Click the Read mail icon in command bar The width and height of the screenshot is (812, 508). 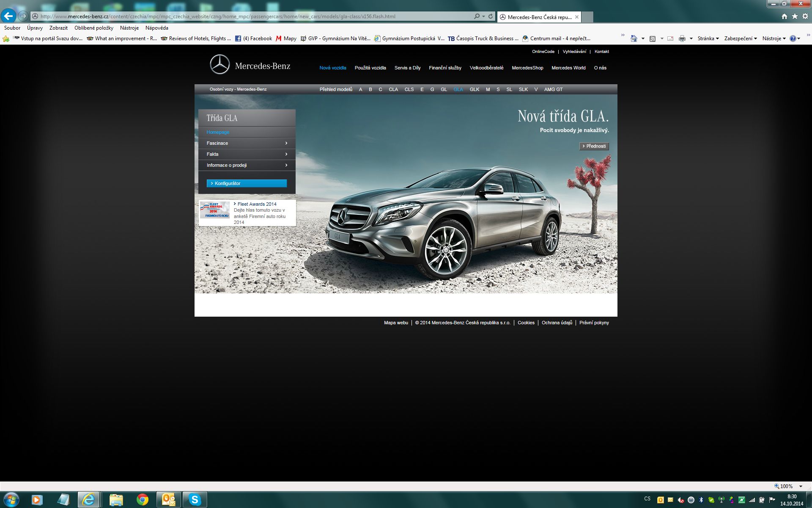pyautogui.click(x=670, y=39)
